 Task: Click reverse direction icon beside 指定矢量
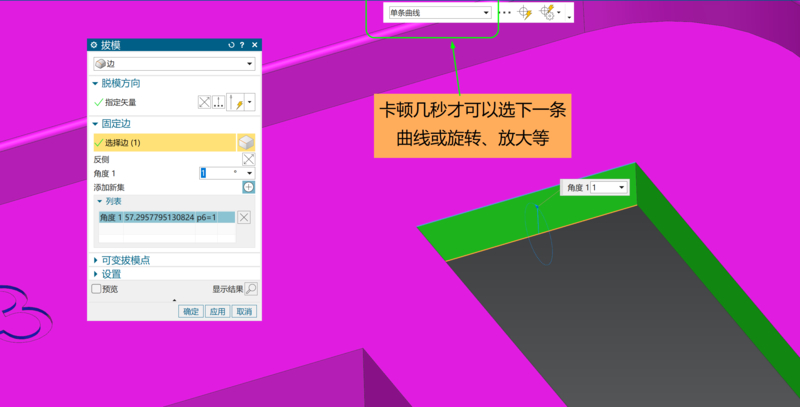point(204,102)
